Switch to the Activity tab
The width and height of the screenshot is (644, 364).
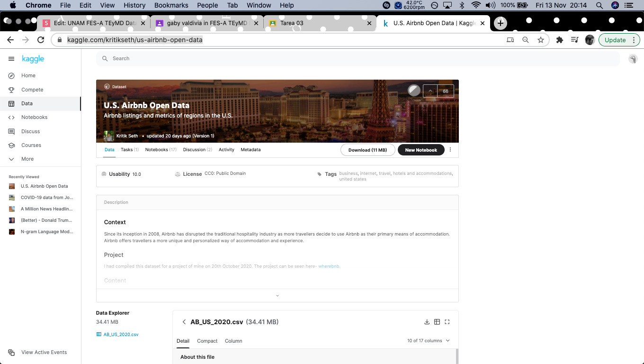coord(226,150)
